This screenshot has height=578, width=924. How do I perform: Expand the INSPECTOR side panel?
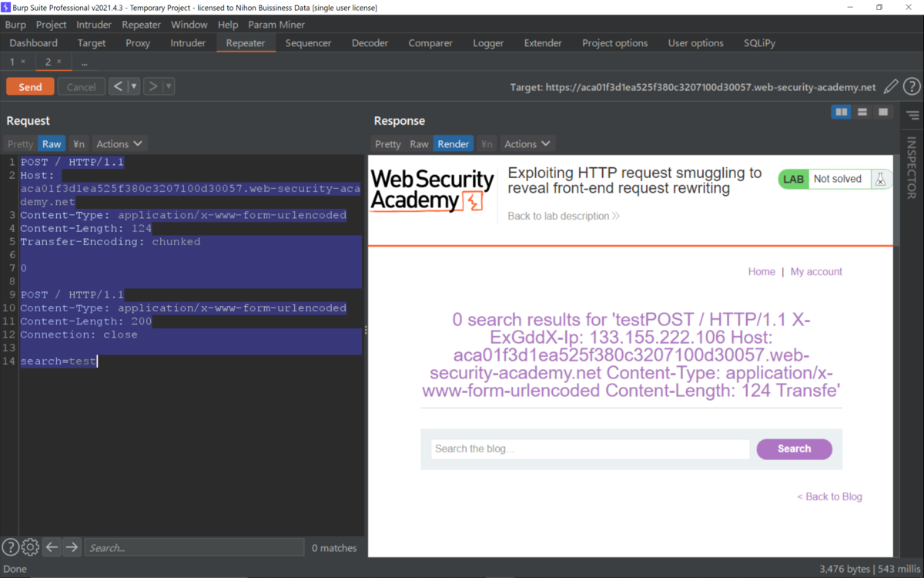(x=912, y=167)
